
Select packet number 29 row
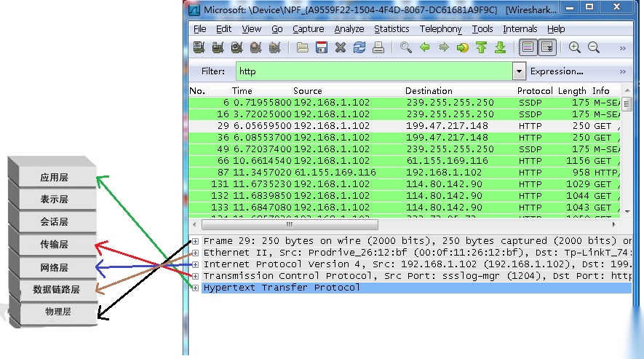pos(404,126)
